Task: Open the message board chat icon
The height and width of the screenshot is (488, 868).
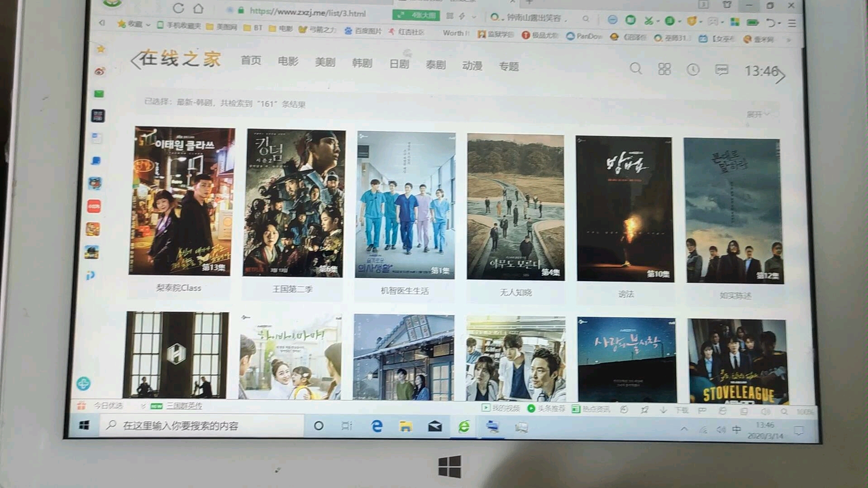Action: (x=721, y=70)
